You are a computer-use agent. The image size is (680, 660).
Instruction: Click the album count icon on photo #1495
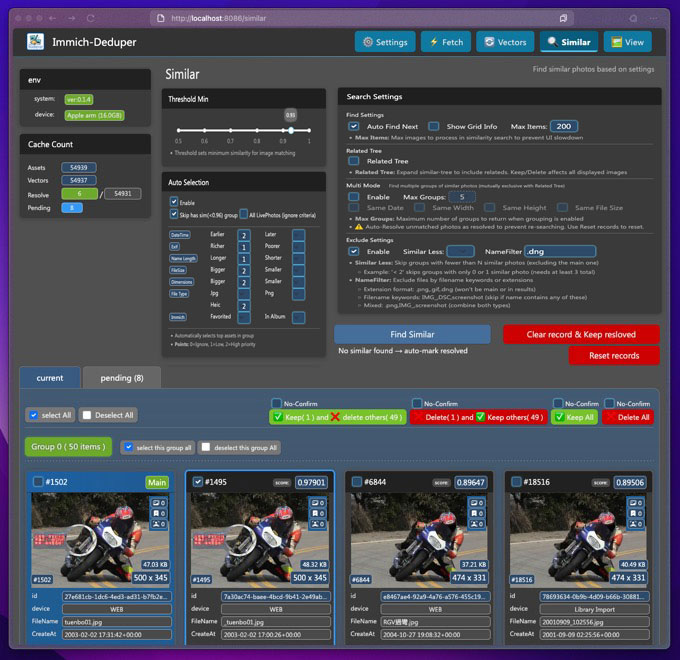318,503
